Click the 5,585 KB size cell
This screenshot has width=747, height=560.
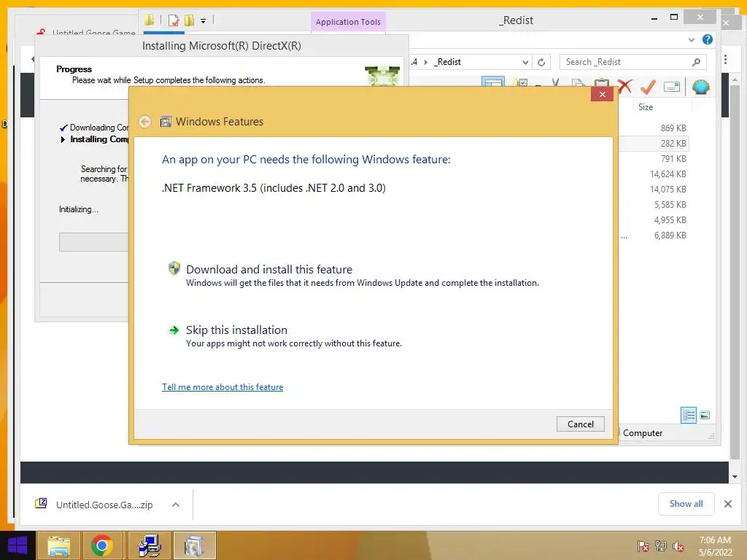point(670,205)
